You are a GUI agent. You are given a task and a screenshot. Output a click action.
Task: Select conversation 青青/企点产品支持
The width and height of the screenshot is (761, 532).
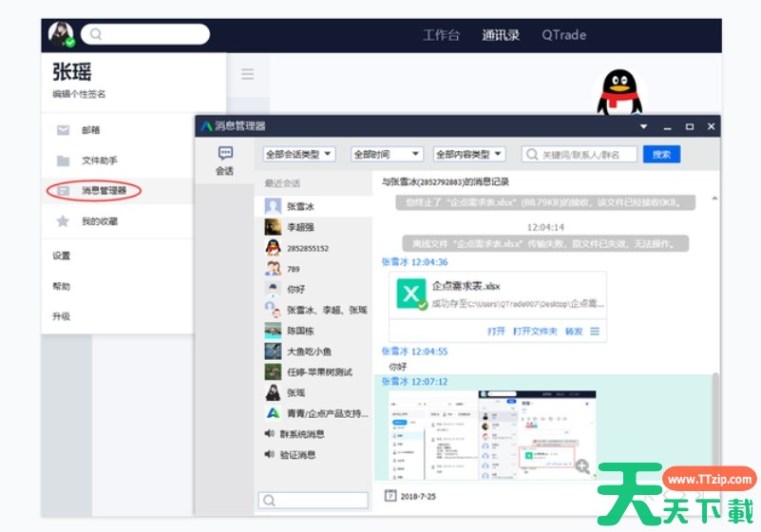(314, 413)
